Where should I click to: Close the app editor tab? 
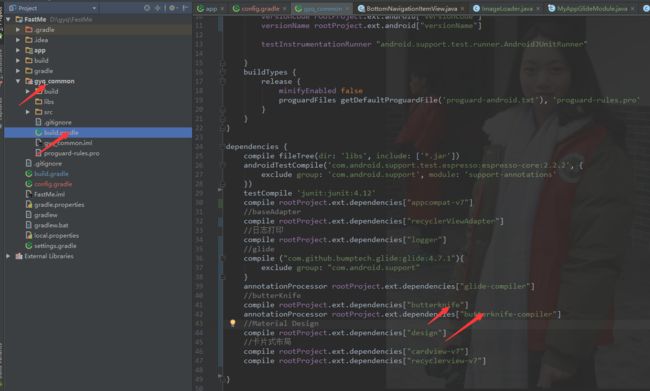223,9
